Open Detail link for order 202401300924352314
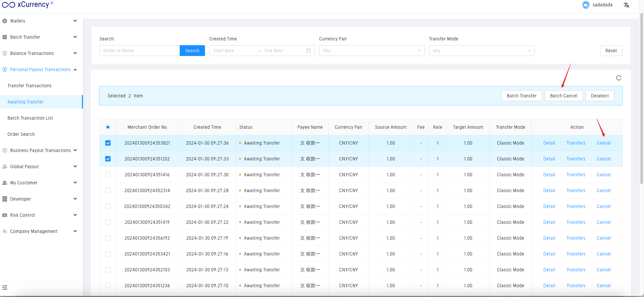This screenshot has height=297, width=644. 549,190
